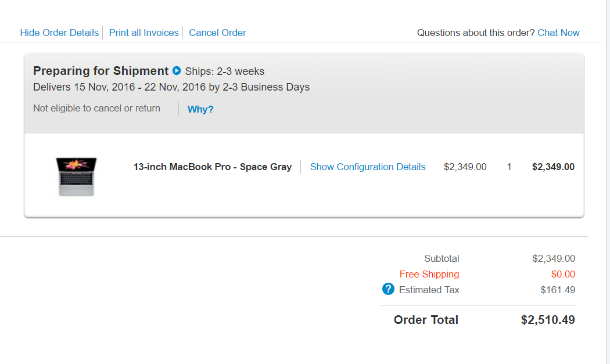This screenshot has height=364, width=610.
Task: Click the 13-inch MacBook Pro - Space Gray title
Action: coord(213,167)
